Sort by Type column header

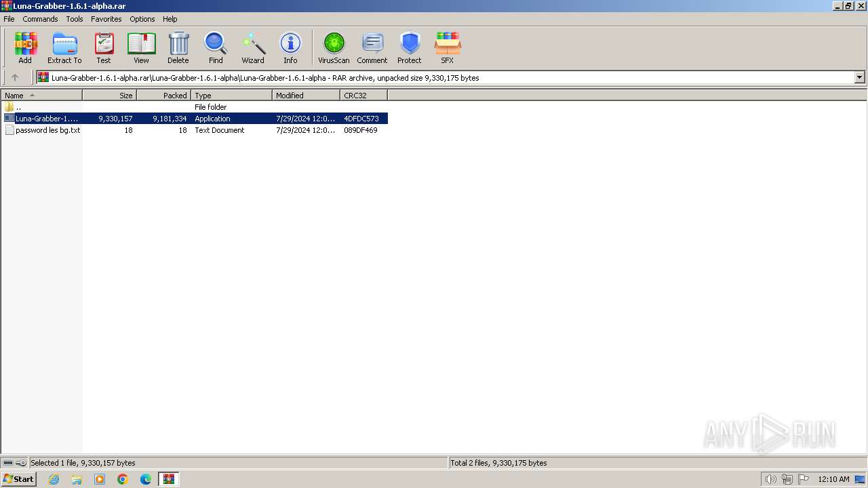[232, 96]
